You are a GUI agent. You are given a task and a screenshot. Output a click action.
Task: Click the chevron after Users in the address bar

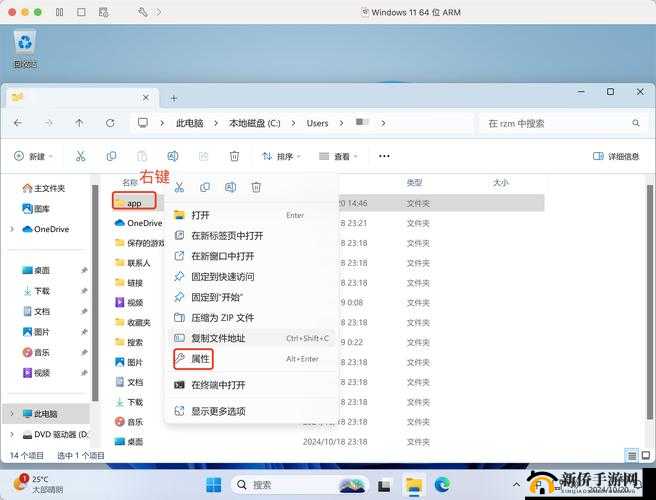tap(341, 123)
